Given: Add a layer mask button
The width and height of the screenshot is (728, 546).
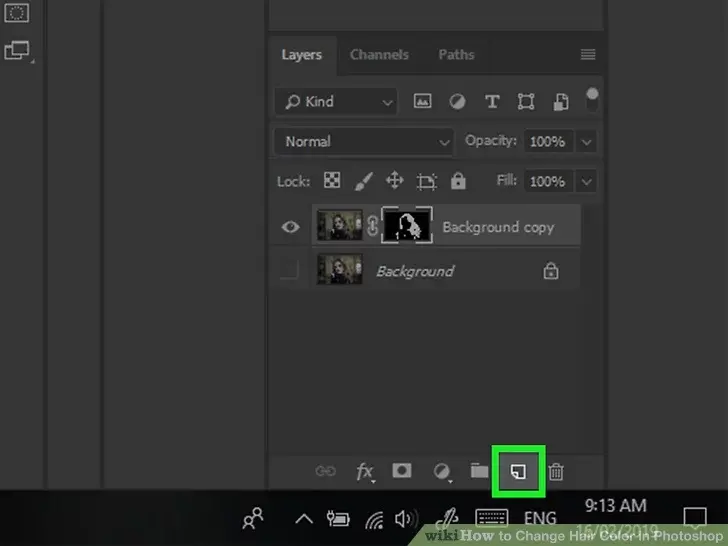Looking at the screenshot, I should coord(402,471).
